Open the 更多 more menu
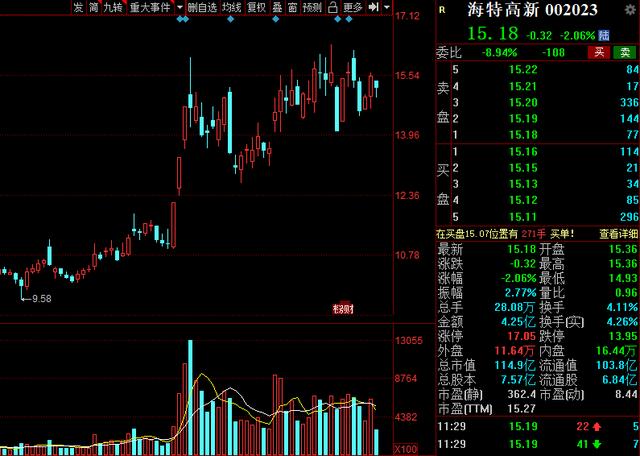640x456 pixels. pos(353,7)
